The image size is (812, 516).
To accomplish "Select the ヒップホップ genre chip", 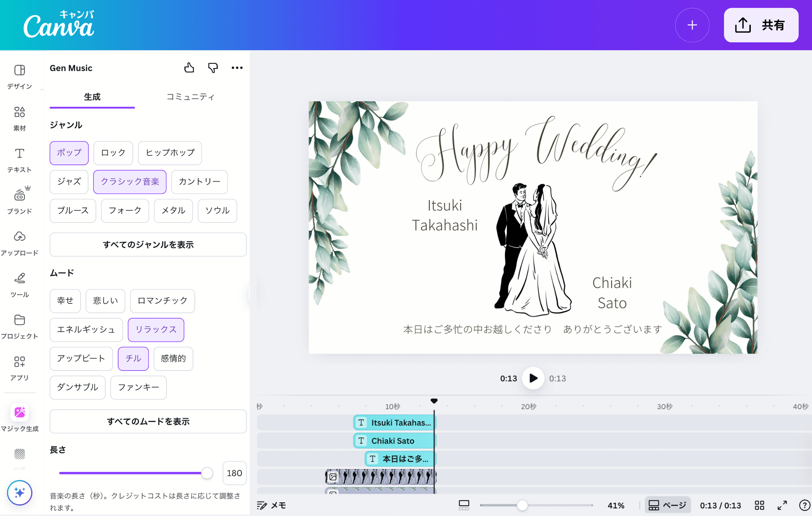I will (x=170, y=153).
